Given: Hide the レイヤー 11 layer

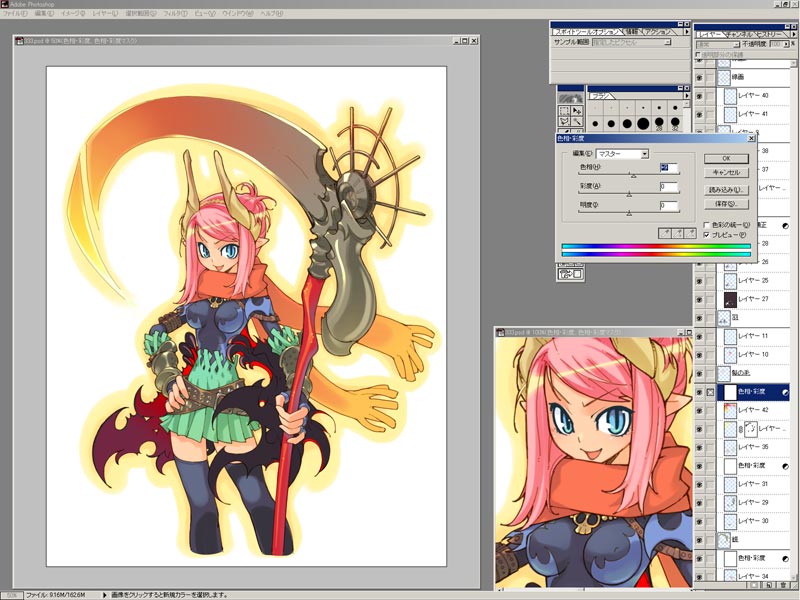Looking at the screenshot, I should coord(699,336).
